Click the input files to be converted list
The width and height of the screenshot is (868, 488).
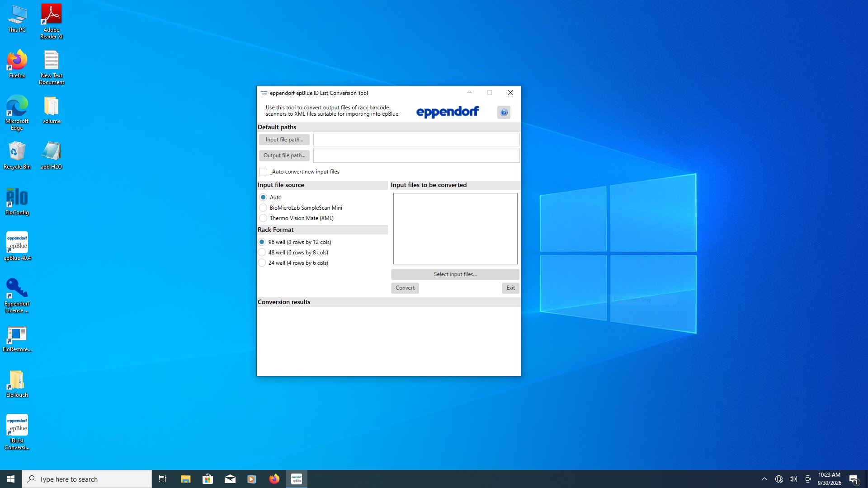click(x=455, y=229)
